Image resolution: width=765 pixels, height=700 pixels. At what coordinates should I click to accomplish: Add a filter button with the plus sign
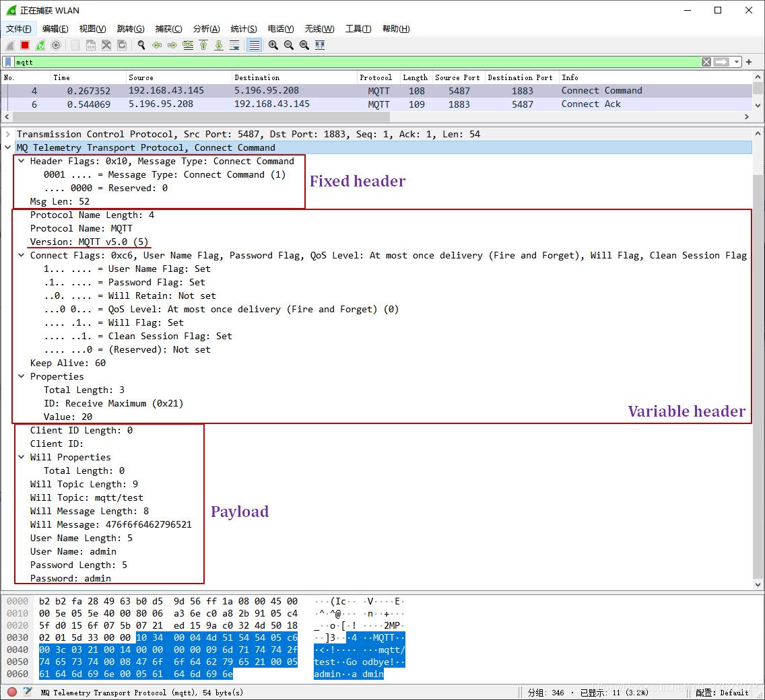(x=749, y=62)
